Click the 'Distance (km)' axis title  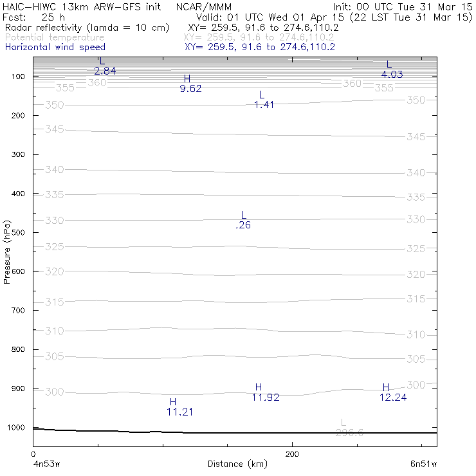click(238, 464)
